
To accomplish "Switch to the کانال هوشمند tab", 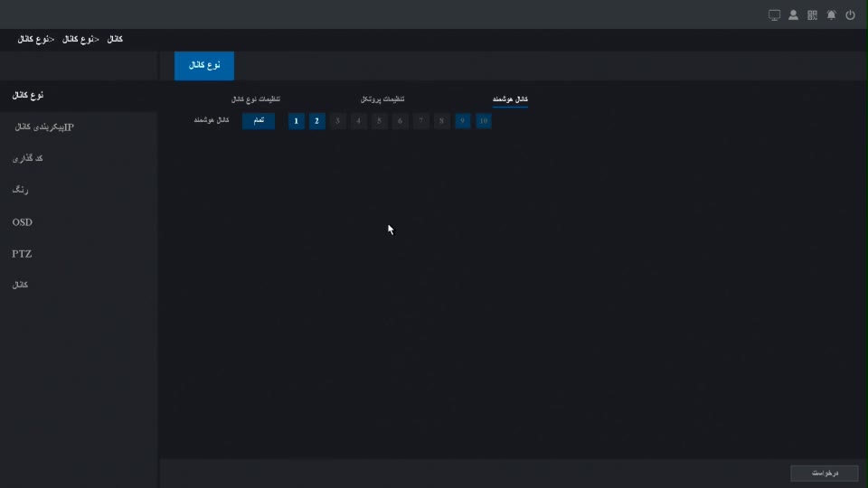I will tap(510, 99).
